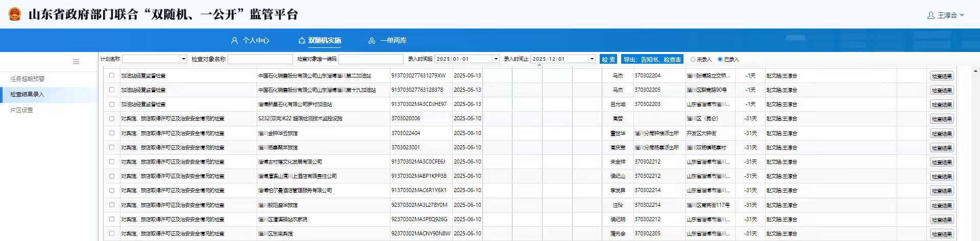This screenshot has width=980, height=241.
Task: Expand the 录入时间起 date dropdown
Action: [x=496, y=59]
